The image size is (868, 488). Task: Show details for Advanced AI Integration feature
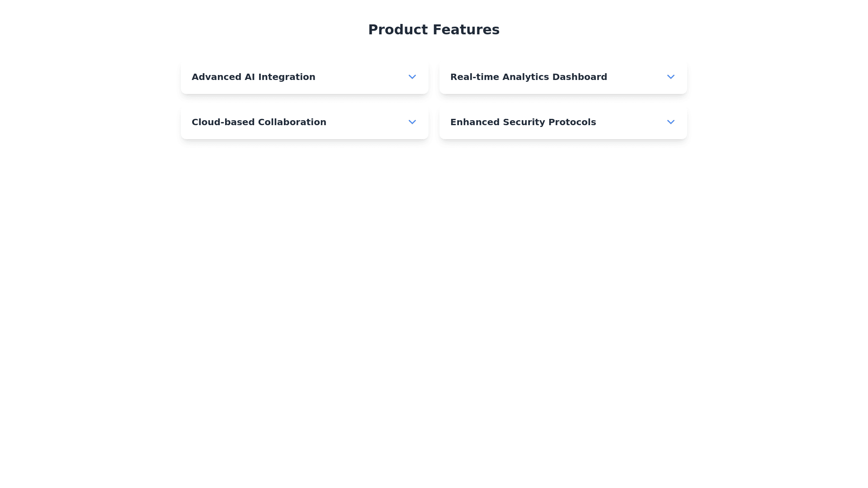304,77
